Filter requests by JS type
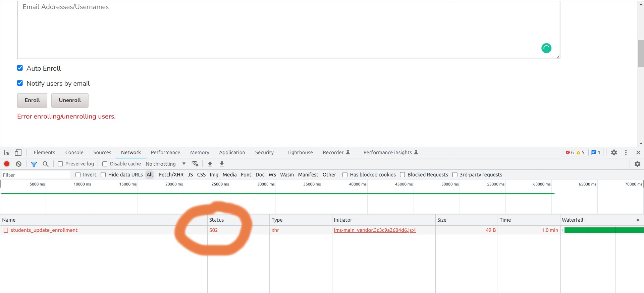Viewport: 644px width, 293px height. tap(190, 174)
